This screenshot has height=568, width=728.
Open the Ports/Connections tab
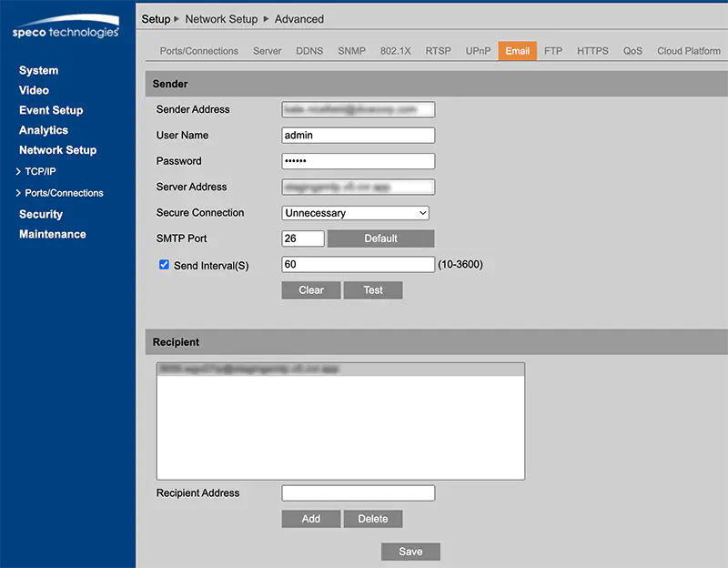[x=198, y=51]
